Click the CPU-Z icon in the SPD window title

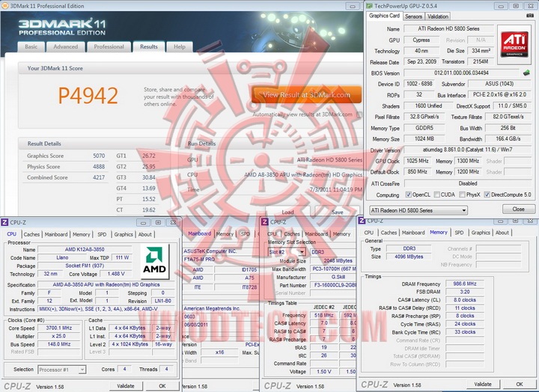coord(265,222)
